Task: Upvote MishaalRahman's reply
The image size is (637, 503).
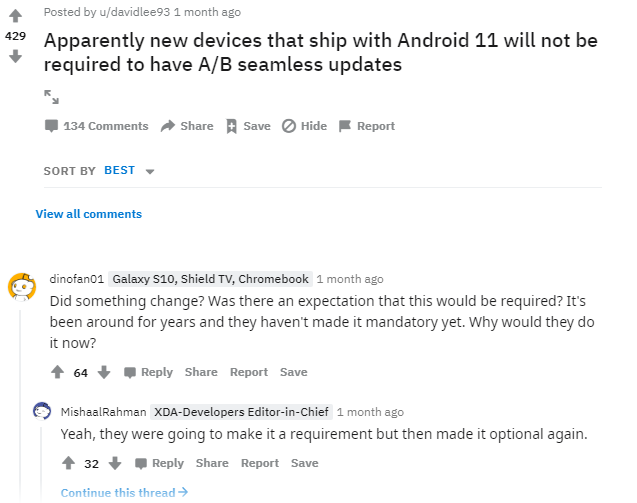Action: click(x=68, y=463)
